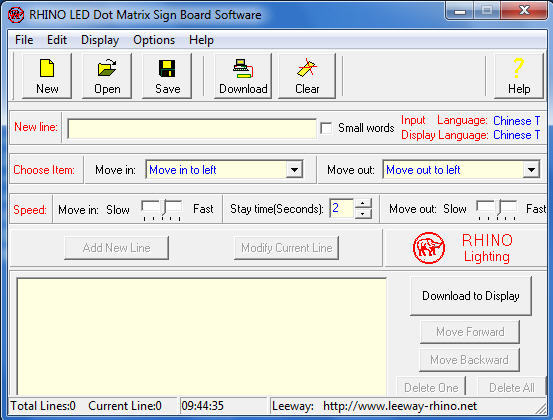Open Help via the yellow question mark icon

tap(518, 68)
